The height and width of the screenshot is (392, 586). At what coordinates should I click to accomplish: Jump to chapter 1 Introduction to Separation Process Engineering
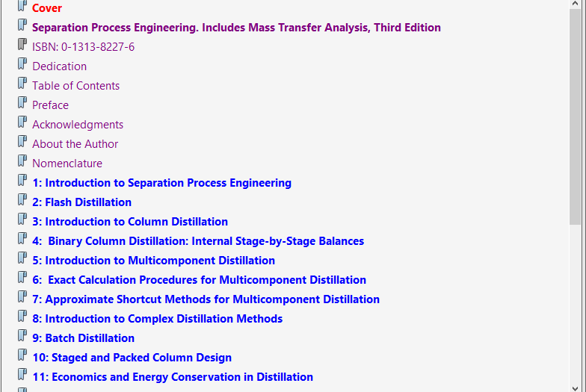[x=161, y=183]
